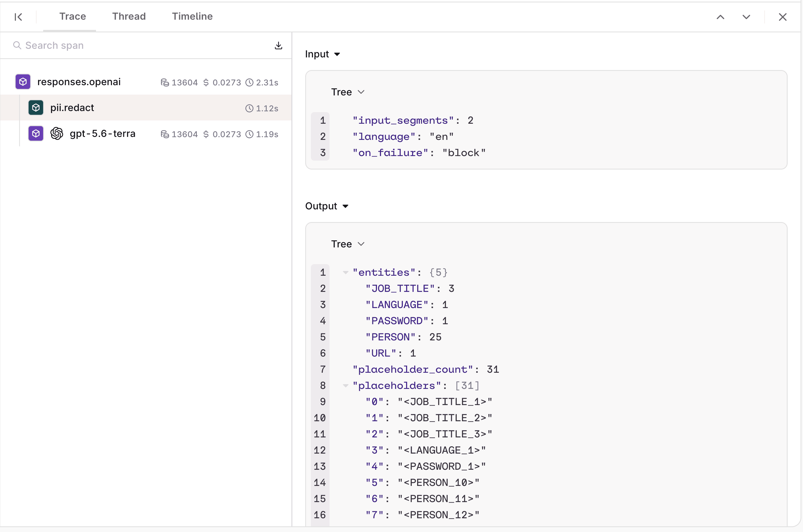
Task: Click the dark green pii.redact cube icon
Action: pos(36,108)
